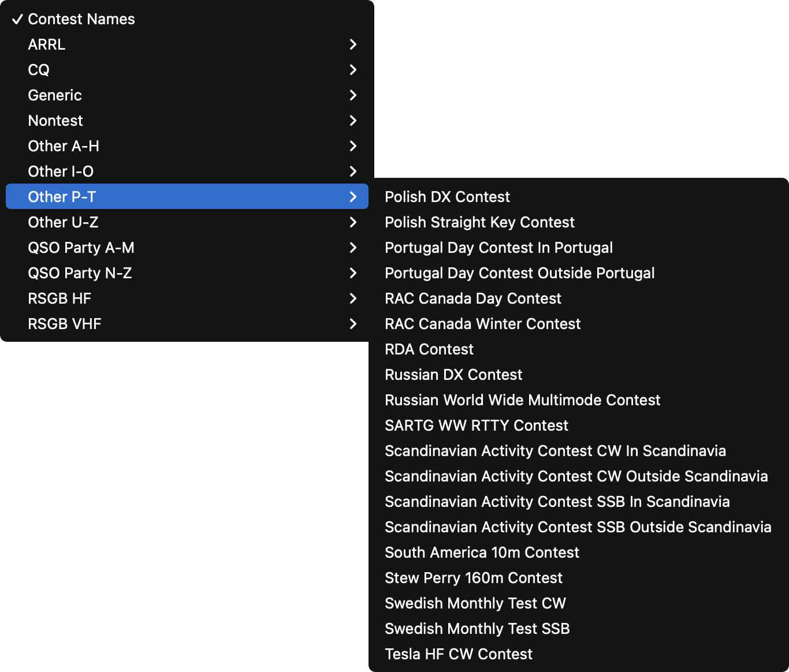
Task: Open the Nontest submenu
Action: pyautogui.click(x=187, y=121)
